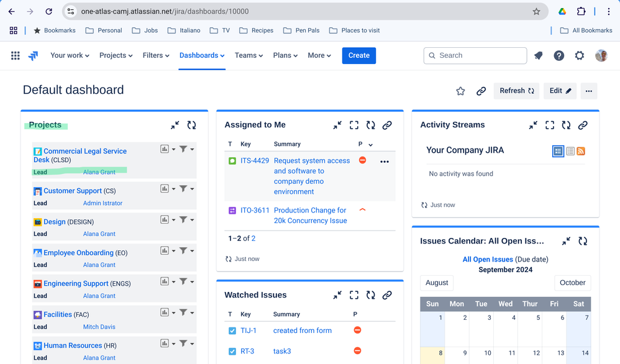Image resolution: width=620 pixels, height=364 pixels.
Task: Open filter dropdown for Design project
Action: pos(186,219)
